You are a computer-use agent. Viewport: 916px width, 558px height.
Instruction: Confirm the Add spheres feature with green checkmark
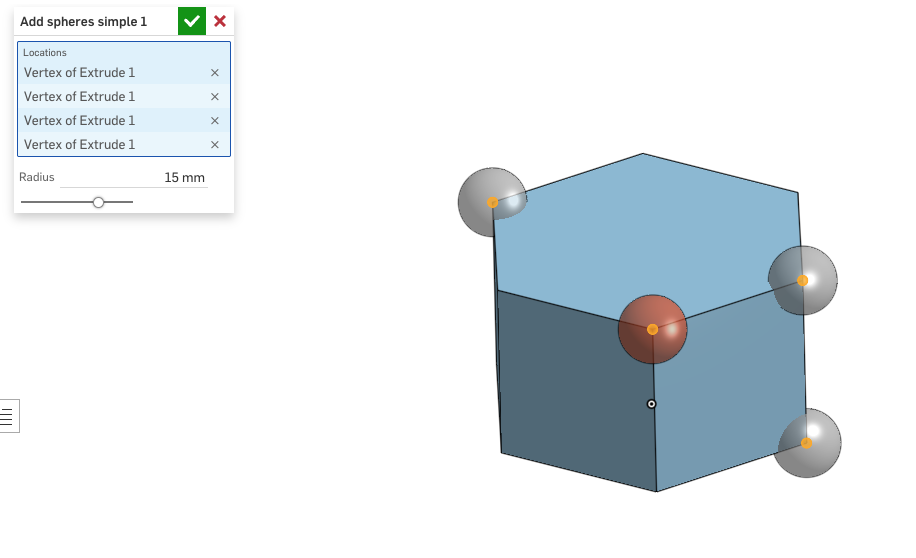[x=192, y=22]
